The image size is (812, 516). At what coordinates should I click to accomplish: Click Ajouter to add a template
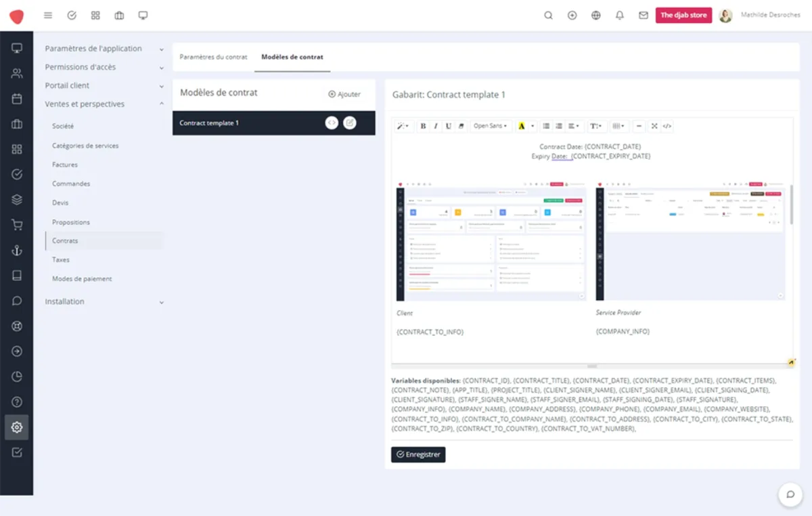click(344, 94)
